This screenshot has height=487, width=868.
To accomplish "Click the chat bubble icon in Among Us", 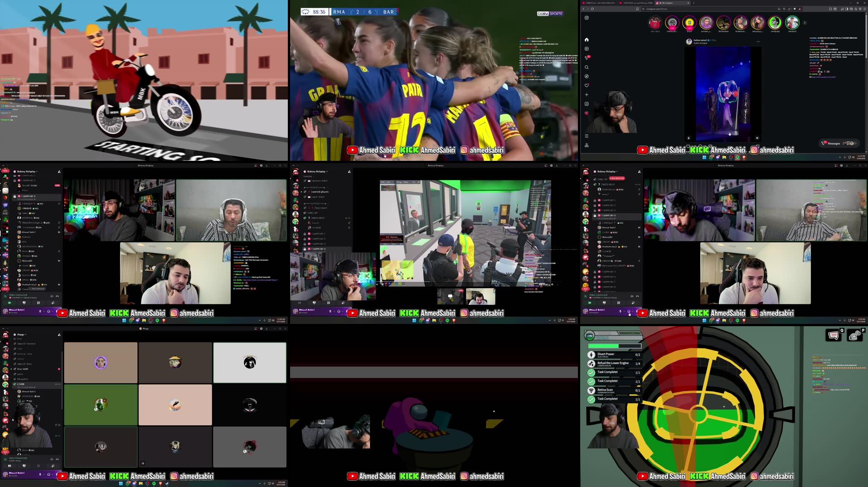I will pyautogui.click(x=834, y=336).
